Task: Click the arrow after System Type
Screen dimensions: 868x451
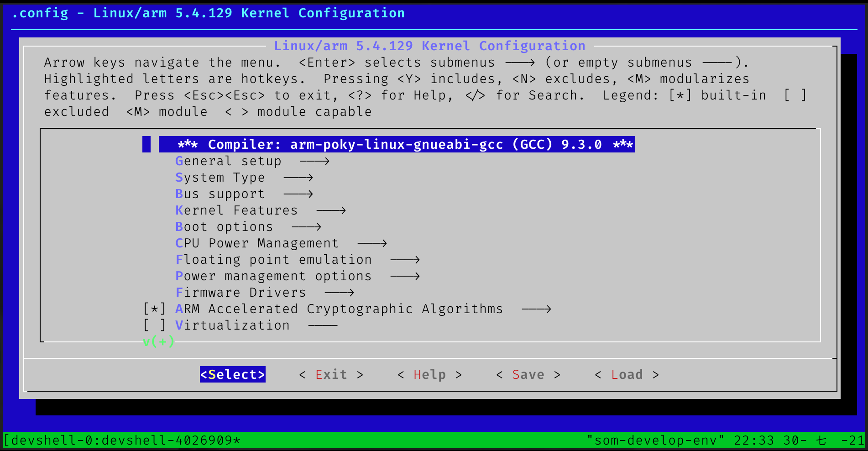Action: (x=298, y=178)
